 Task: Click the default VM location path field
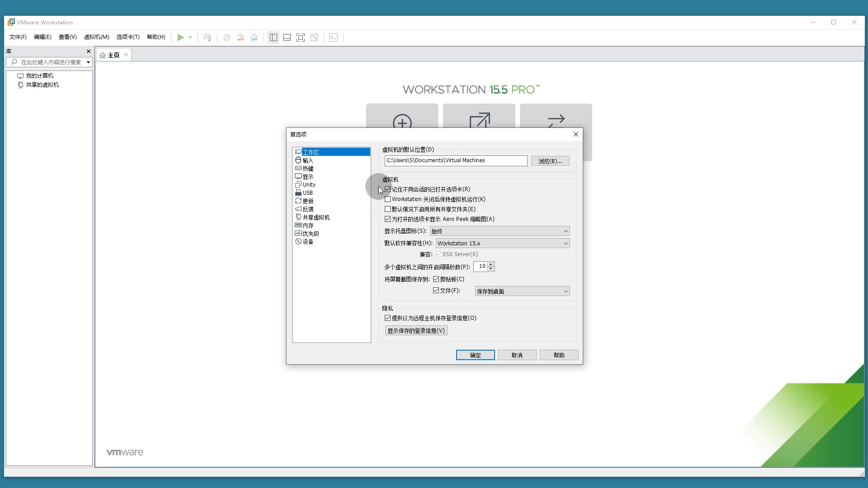coord(455,161)
